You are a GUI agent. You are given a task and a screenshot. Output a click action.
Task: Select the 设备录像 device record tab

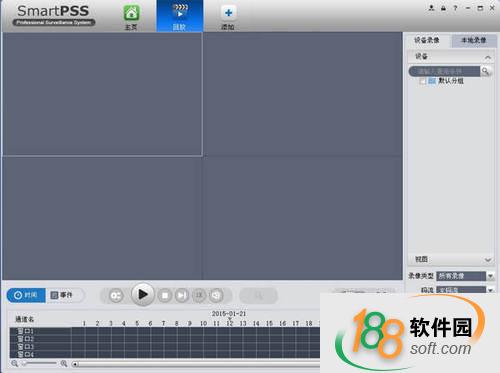coord(427,40)
